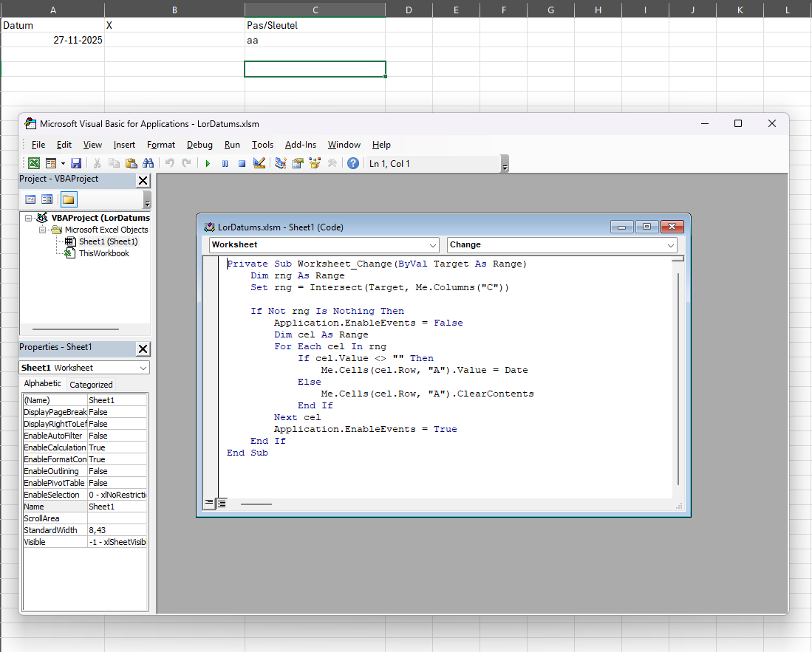This screenshot has width=812, height=652.
Task: Click the Break (pause) icon
Action: (x=225, y=163)
